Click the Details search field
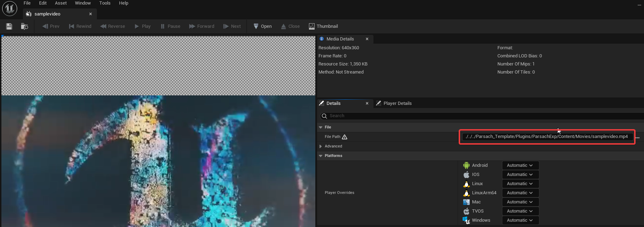The image size is (644, 227). tap(481, 116)
